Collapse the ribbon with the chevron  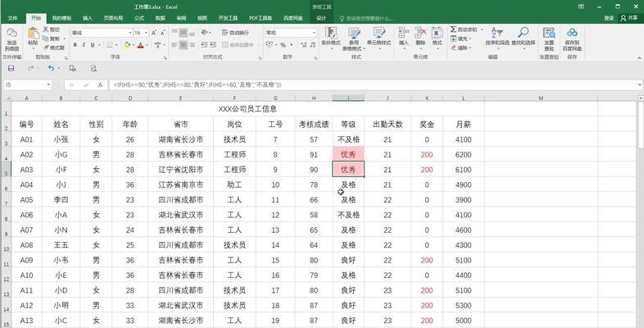(x=639, y=58)
